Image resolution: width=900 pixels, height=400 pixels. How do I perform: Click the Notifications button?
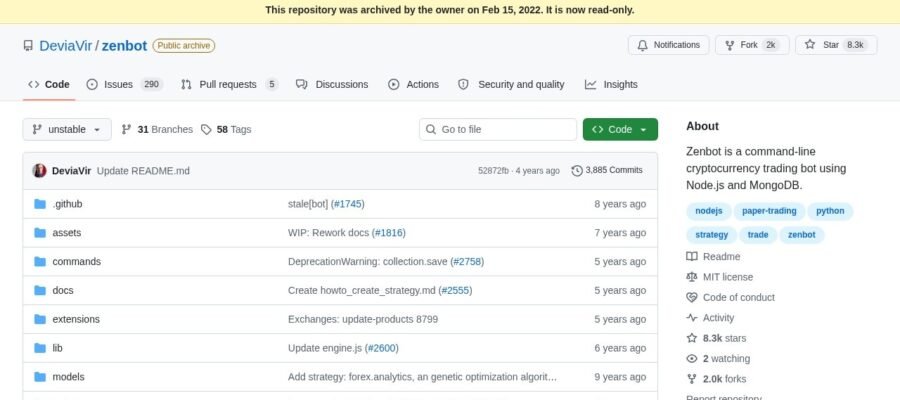pyautogui.click(x=669, y=45)
